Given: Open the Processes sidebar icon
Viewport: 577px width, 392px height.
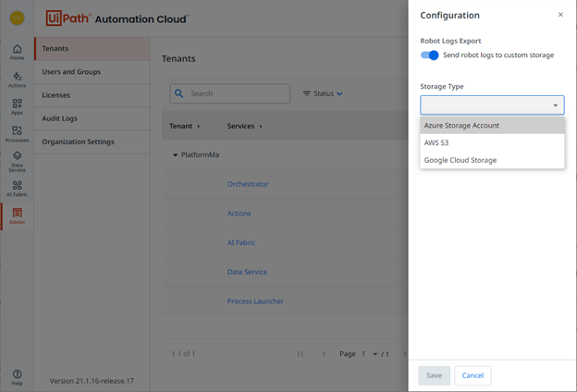Looking at the screenshot, I should (x=17, y=134).
